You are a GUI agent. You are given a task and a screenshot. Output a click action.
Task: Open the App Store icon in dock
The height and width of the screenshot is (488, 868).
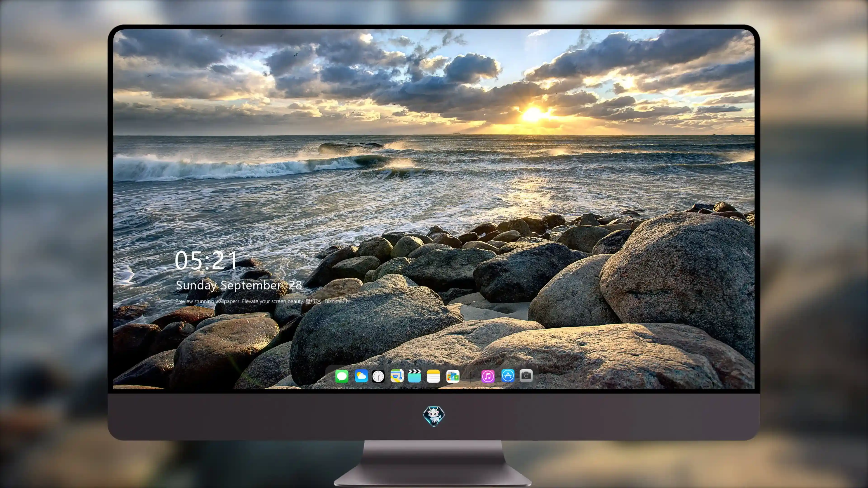508,375
